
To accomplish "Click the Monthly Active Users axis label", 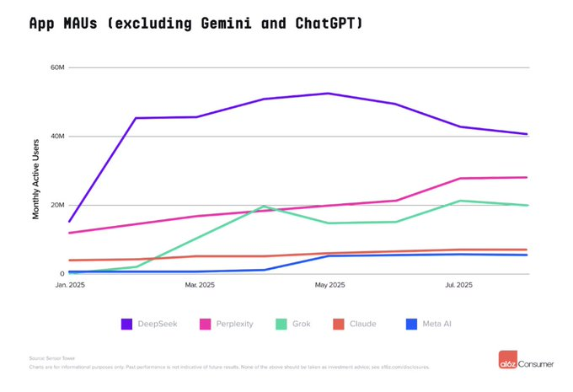I will [x=36, y=171].
